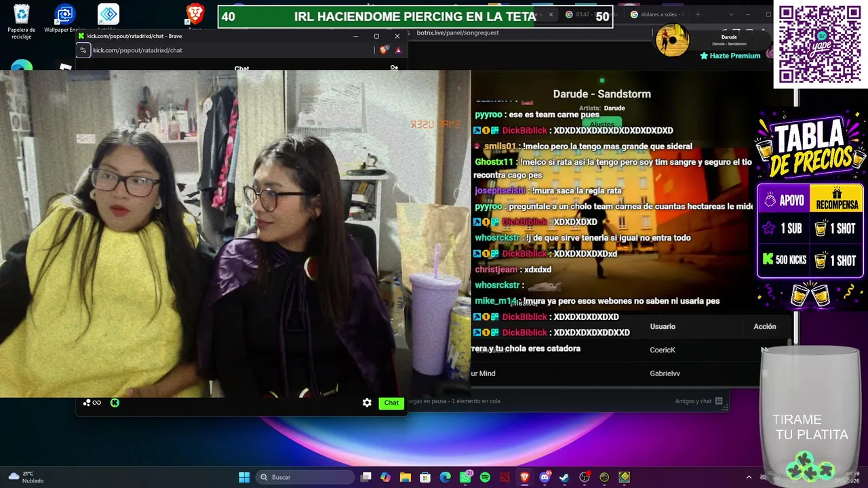Launch Wallpaper Engine from the desktop
The height and width of the screenshot is (488, 868).
pos(65,19)
